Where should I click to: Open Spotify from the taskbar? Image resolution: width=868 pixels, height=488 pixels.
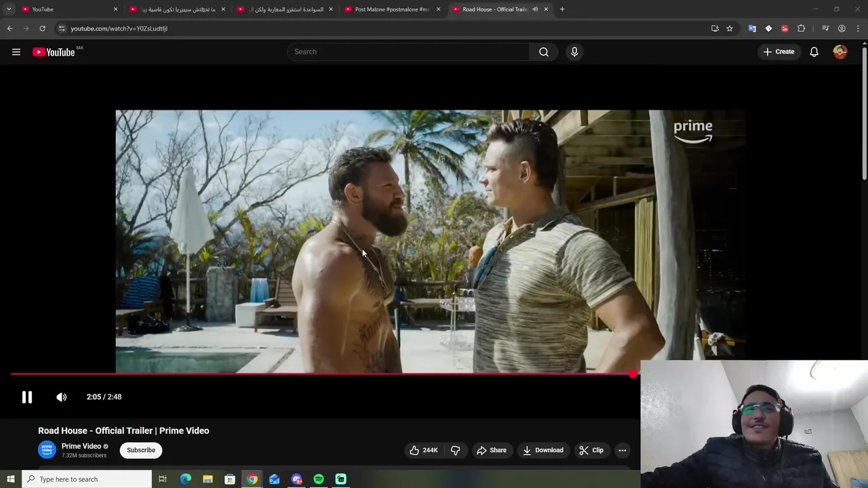pos(319,479)
